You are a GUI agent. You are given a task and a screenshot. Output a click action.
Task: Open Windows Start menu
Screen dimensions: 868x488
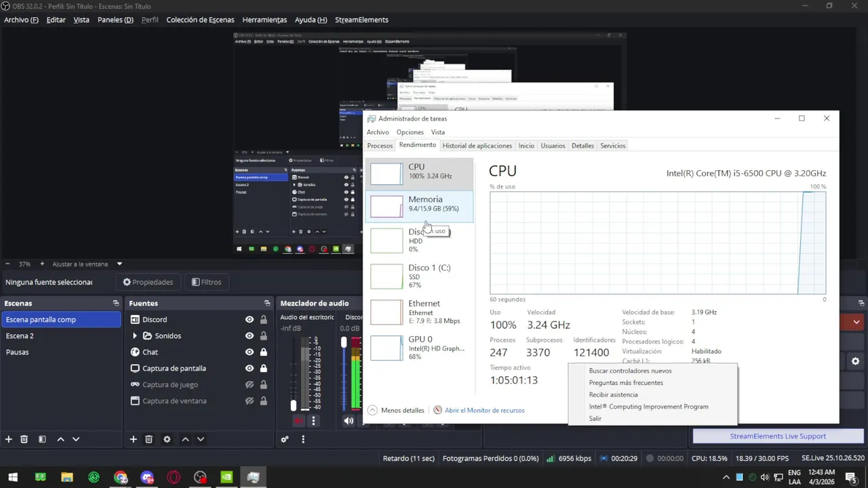click(x=13, y=477)
